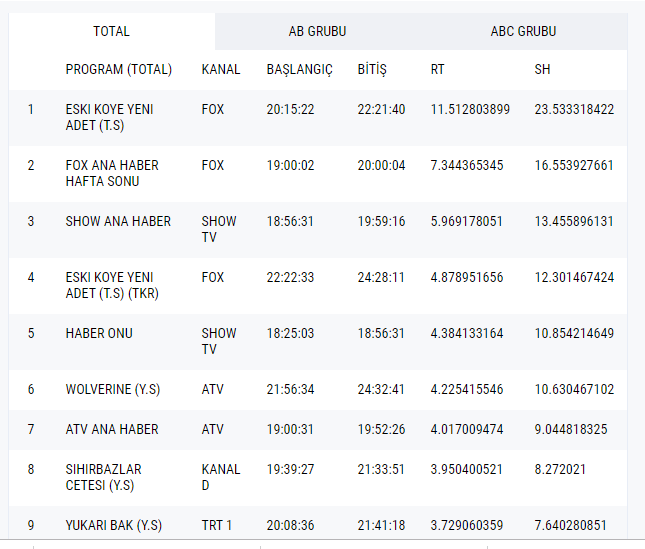Click channel TRT 1 in row 9

pos(217,526)
